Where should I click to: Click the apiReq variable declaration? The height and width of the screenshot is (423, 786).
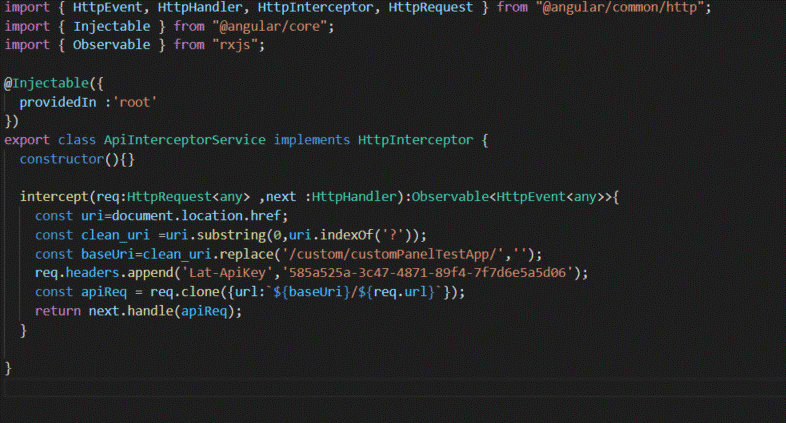pyautogui.click(x=104, y=292)
